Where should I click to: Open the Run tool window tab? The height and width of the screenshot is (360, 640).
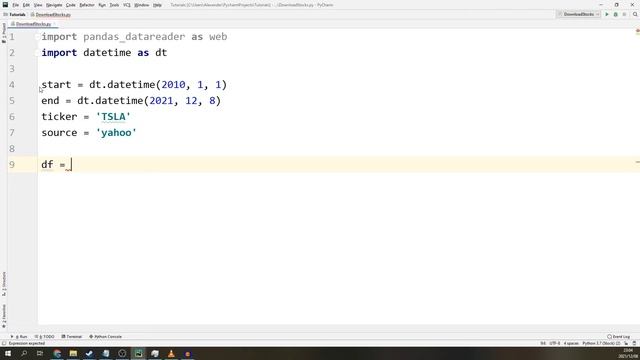tap(19, 337)
